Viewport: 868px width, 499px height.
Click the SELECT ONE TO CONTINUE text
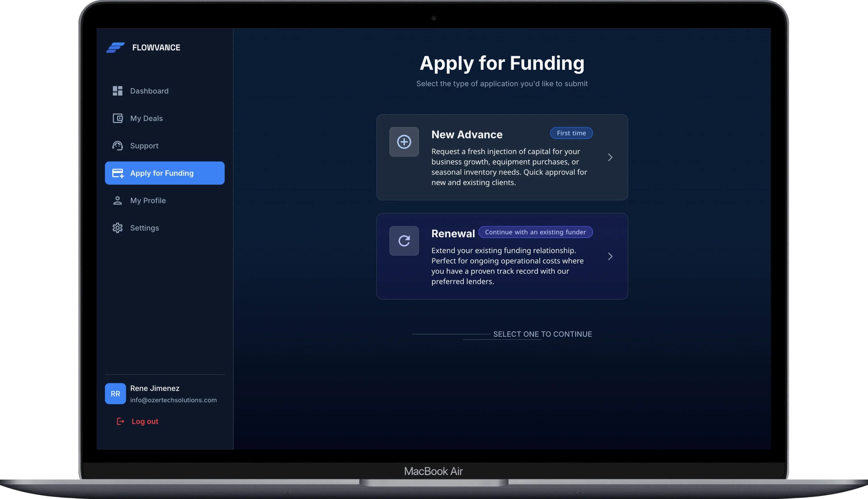[542, 334]
